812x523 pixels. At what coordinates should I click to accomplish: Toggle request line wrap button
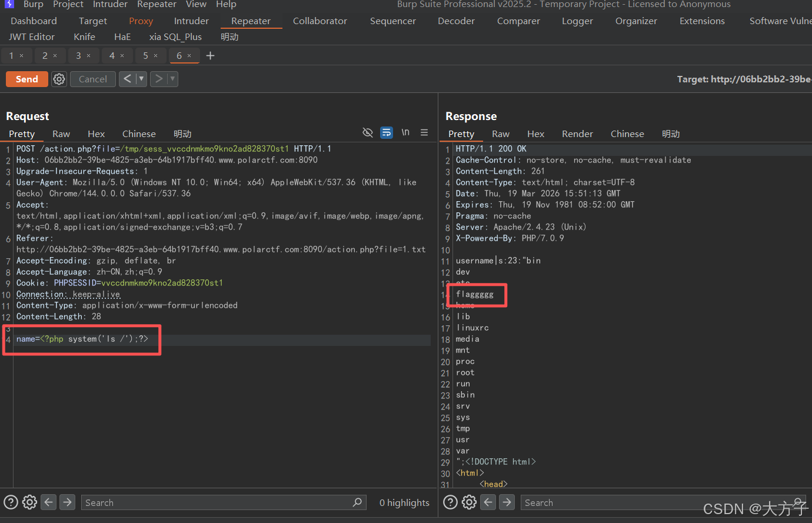[x=387, y=132]
